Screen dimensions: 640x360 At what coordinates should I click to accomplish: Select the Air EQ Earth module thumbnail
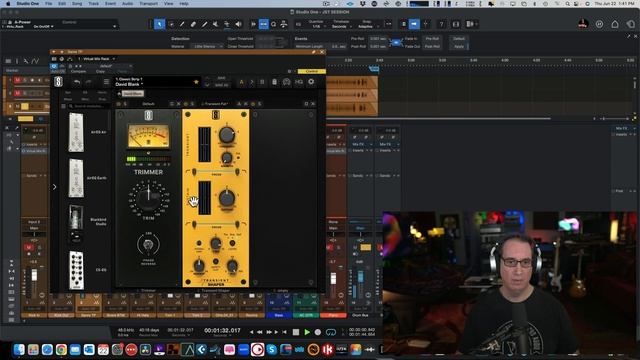coord(76,178)
